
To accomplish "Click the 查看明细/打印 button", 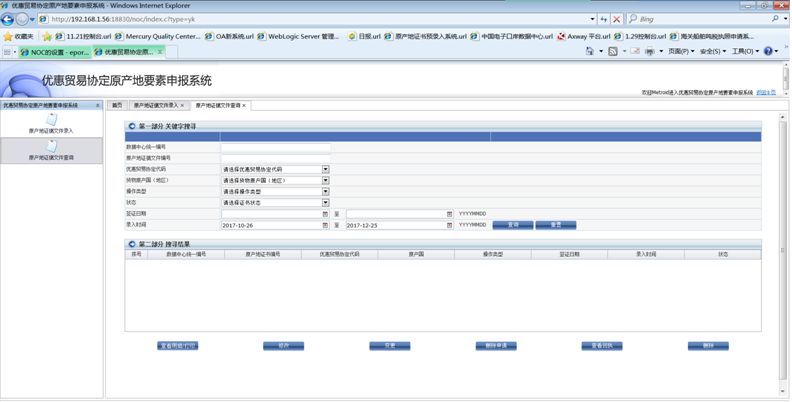I will (x=177, y=346).
